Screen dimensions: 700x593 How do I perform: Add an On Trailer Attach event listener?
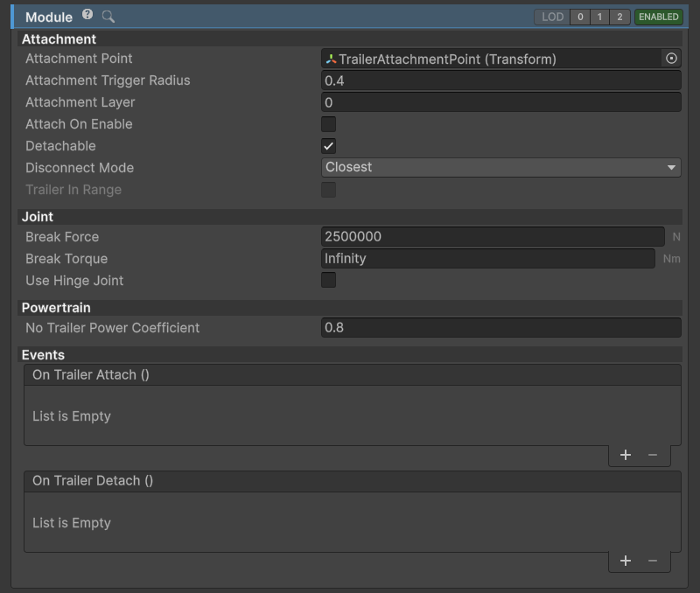tap(626, 455)
